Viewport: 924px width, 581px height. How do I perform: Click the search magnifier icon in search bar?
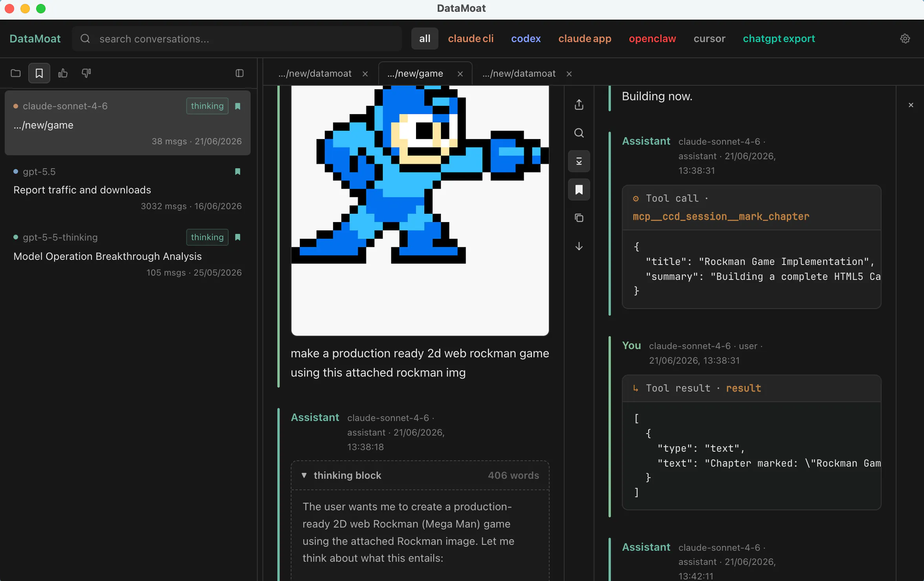click(x=85, y=39)
